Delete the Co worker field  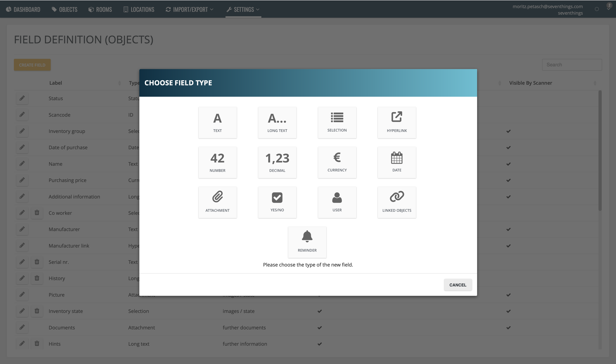(37, 213)
